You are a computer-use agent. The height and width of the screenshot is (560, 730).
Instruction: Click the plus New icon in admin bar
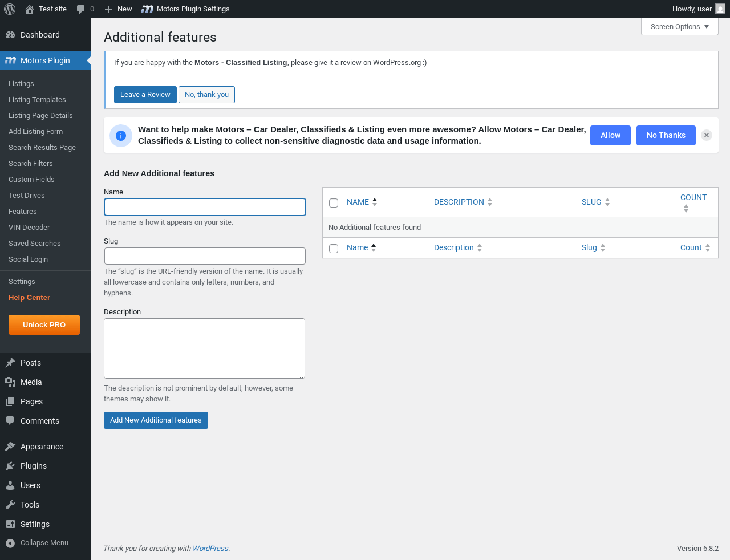(x=108, y=9)
